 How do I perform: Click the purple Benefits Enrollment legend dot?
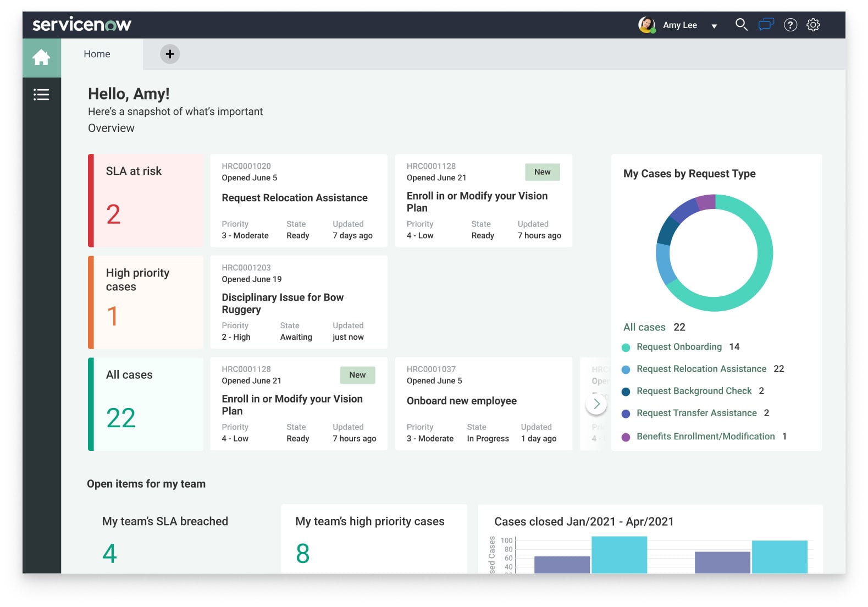[x=626, y=437]
